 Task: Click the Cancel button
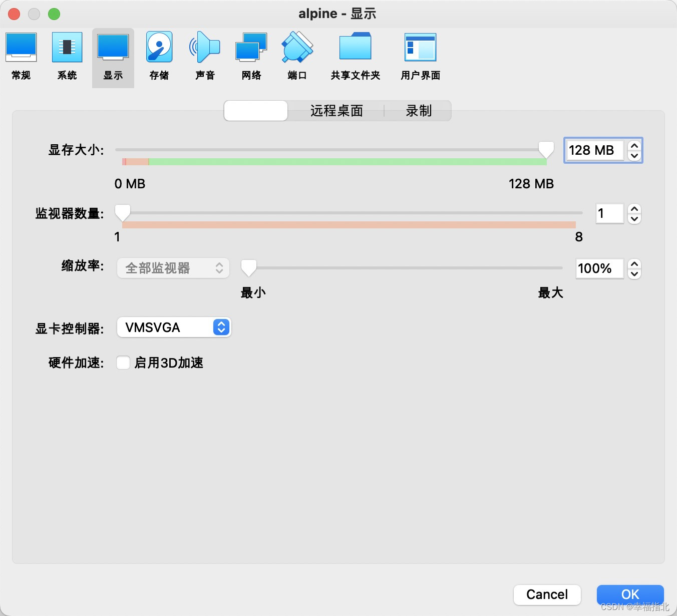click(x=547, y=594)
